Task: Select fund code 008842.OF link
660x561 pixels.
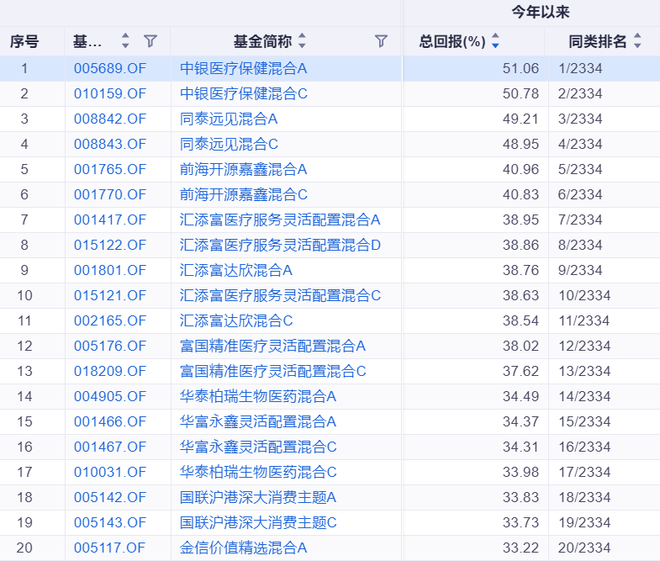Action: click(x=110, y=118)
